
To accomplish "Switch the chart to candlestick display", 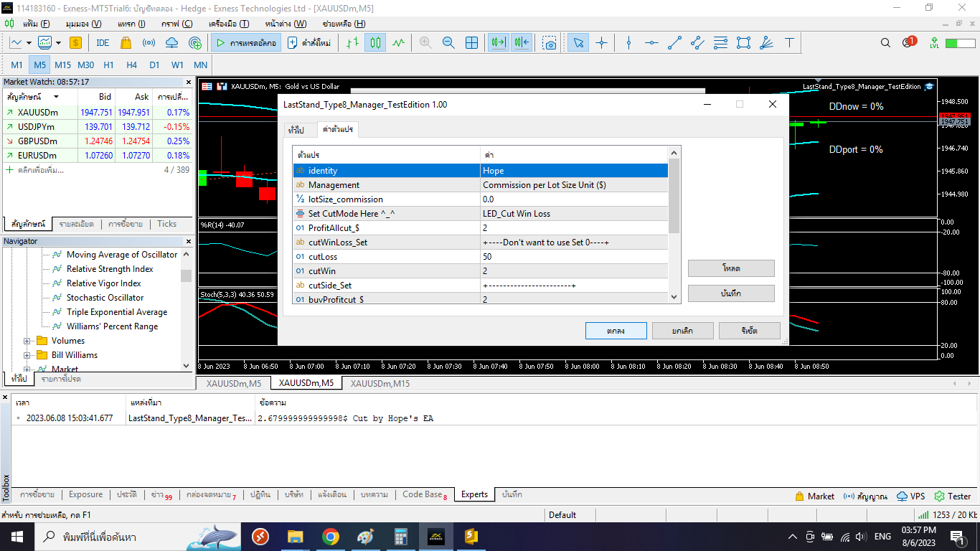I will pos(376,42).
